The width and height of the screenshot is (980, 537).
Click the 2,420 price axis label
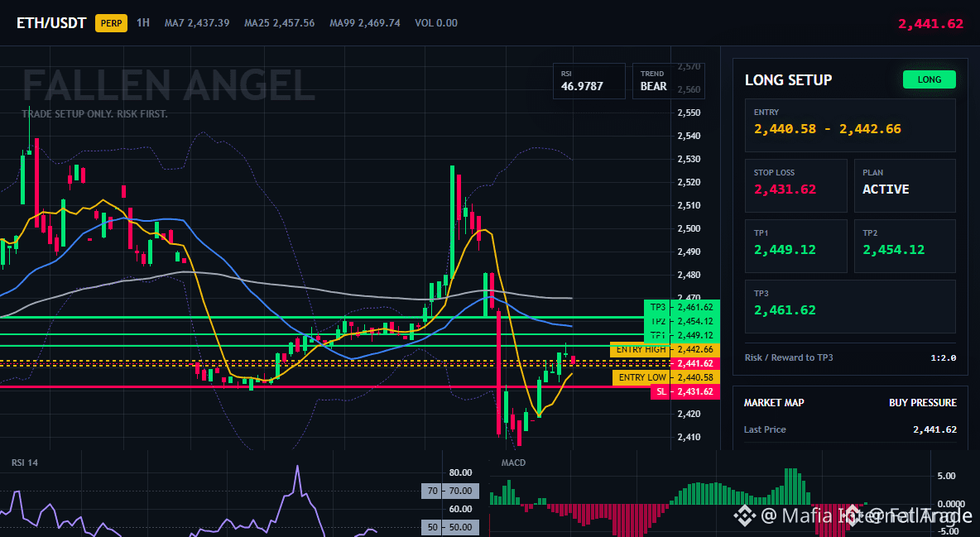tap(689, 414)
